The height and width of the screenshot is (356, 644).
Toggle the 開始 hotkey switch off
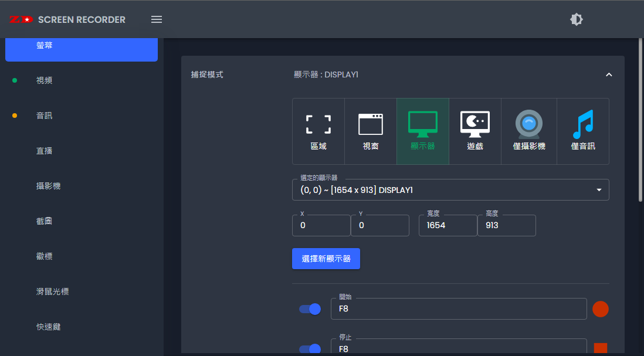[310, 309]
